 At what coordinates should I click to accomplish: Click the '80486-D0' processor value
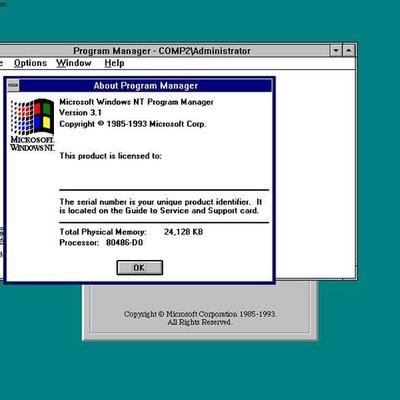click(124, 242)
